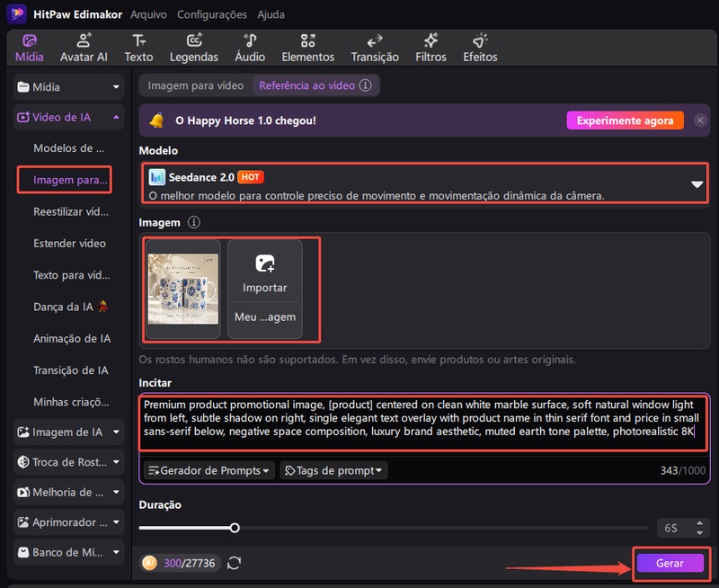Click the Seedance model icon
Viewport: 719px width, 588px height.
point(156,177)
